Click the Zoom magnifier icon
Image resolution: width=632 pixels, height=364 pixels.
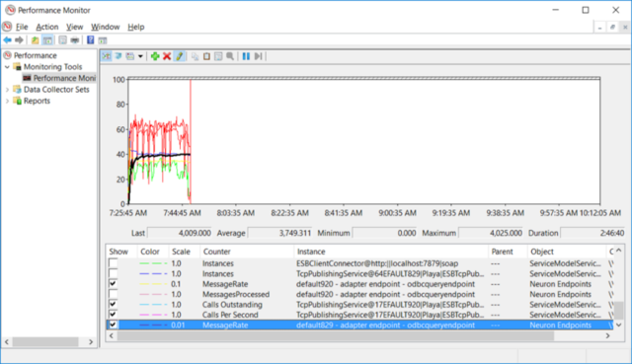[230, 56]
